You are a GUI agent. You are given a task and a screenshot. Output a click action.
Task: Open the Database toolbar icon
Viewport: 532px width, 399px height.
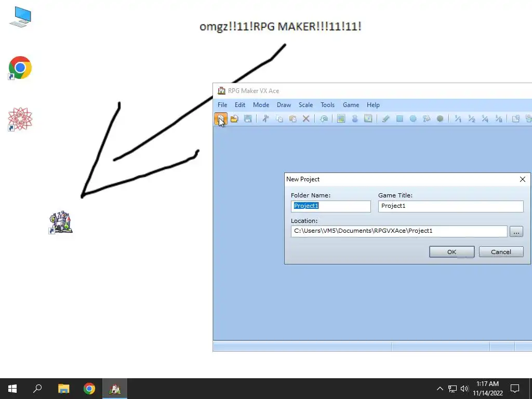pos(516,118)
